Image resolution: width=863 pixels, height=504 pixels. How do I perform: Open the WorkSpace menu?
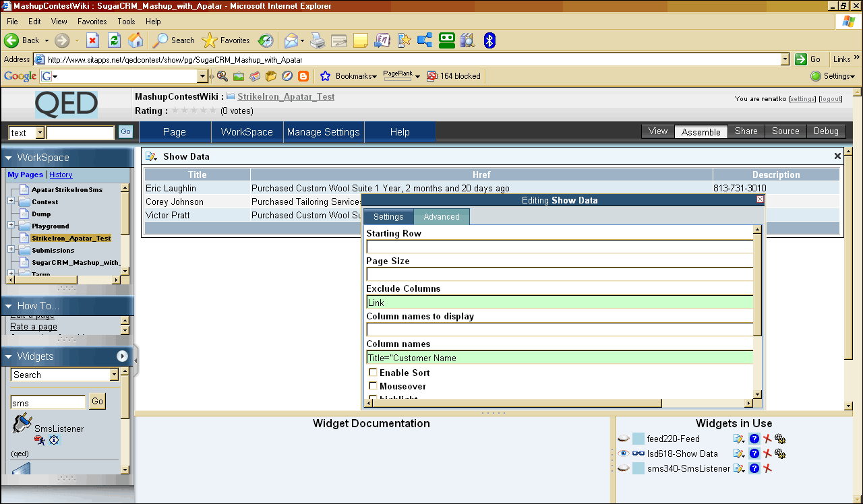[247, 132]
